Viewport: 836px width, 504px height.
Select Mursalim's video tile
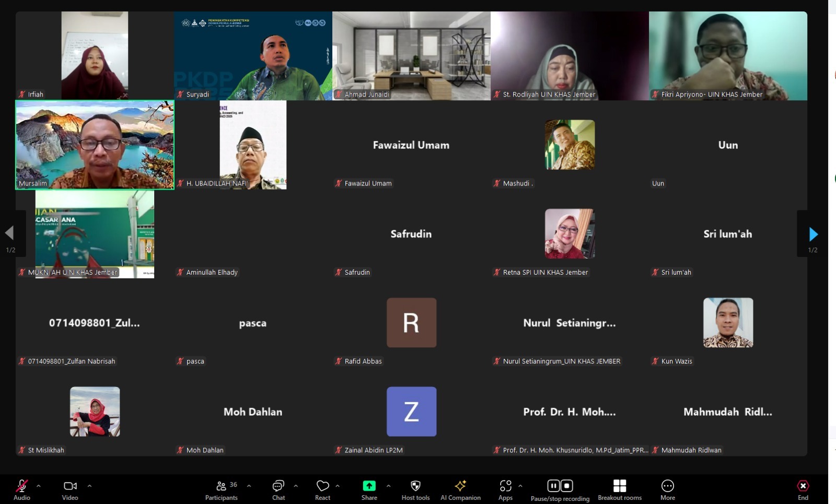point(95,145)
